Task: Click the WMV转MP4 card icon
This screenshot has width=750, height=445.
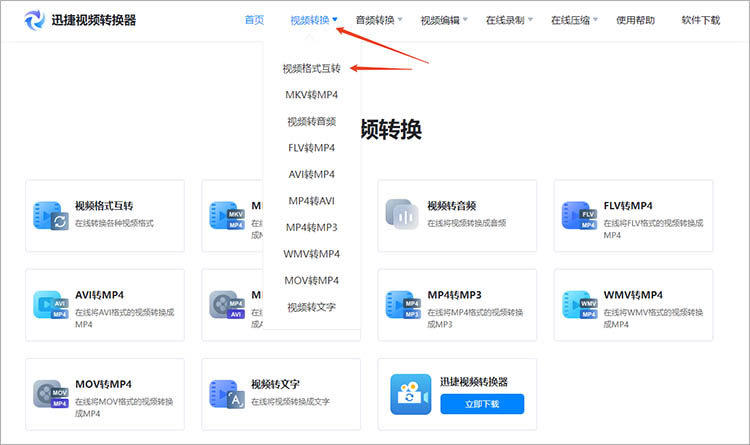Action: (579, 305)
